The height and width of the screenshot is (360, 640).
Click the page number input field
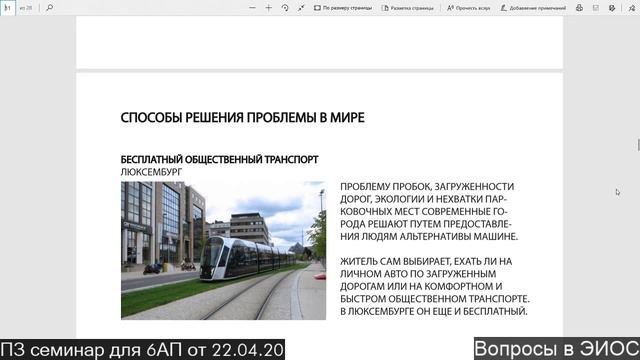8,8
